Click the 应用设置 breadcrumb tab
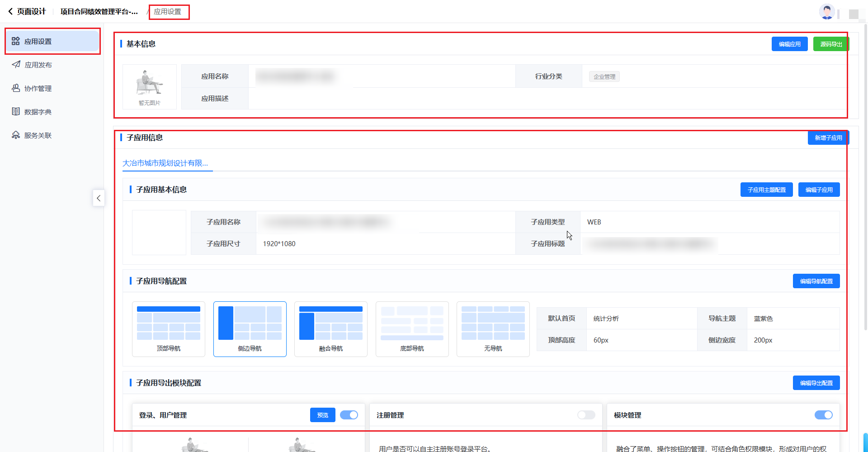868x452 pixels. point(168,12)
